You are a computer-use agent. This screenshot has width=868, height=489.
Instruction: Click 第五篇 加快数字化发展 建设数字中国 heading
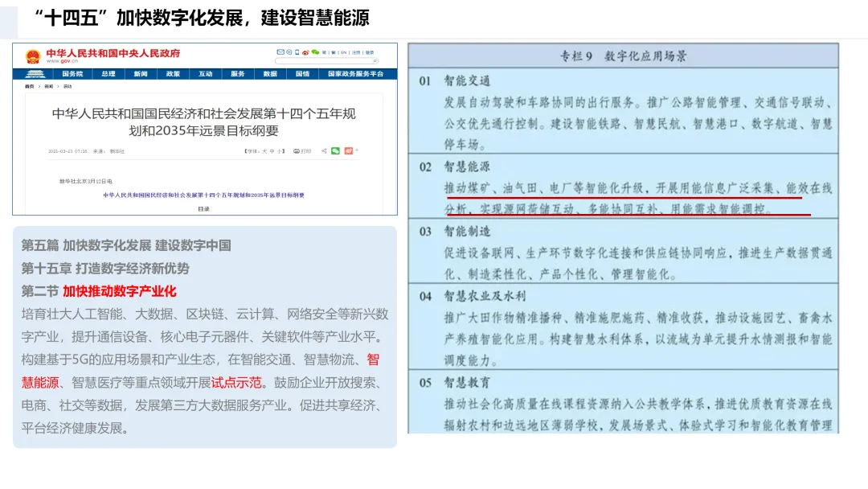point(126,245)
